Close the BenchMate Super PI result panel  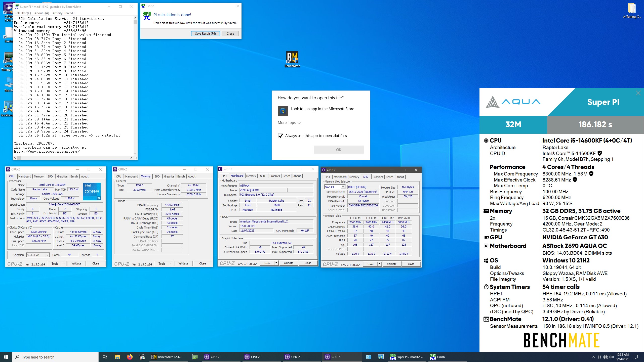(x=638, y=93)
